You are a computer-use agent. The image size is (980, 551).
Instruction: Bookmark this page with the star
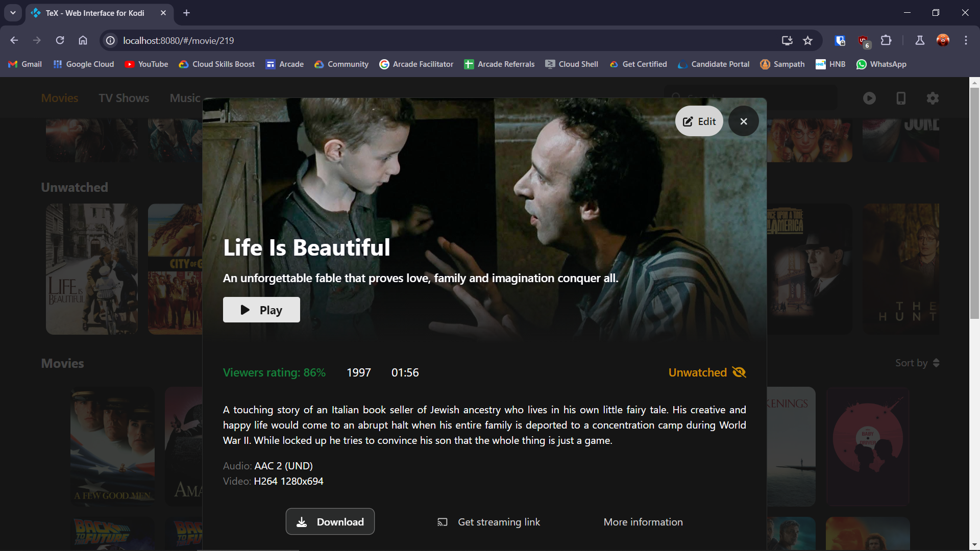pos(807,40)
